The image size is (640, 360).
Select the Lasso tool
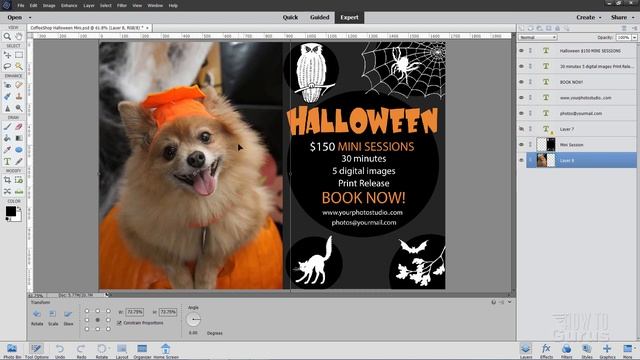pyautogui.click(x=7, y=66)
